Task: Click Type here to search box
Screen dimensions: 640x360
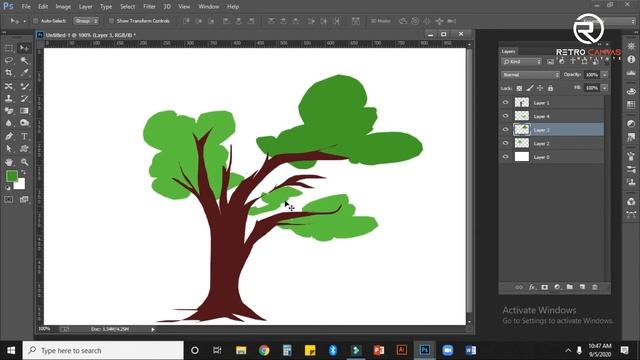Action: 103,350
